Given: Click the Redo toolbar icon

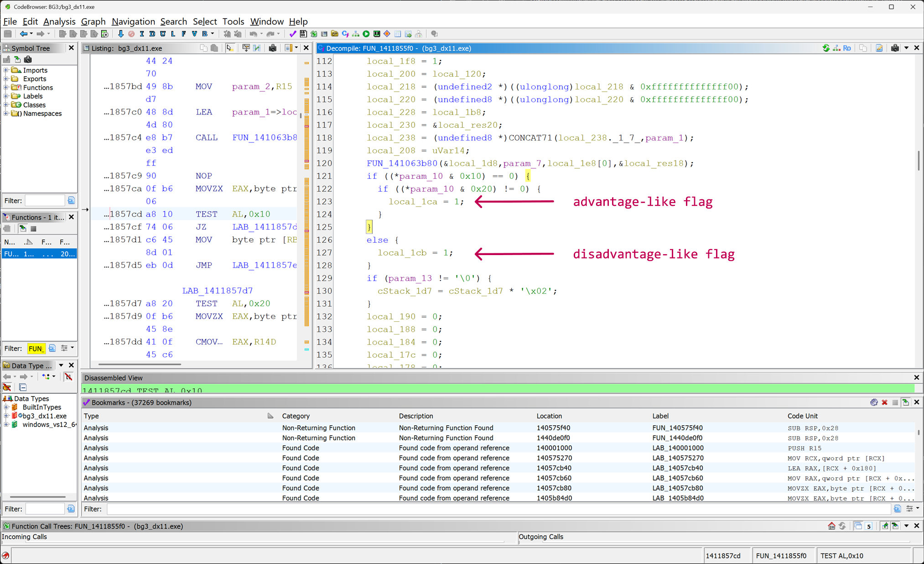Looking at the screenshot, I should pyautogui.click(x=270, y=34).
